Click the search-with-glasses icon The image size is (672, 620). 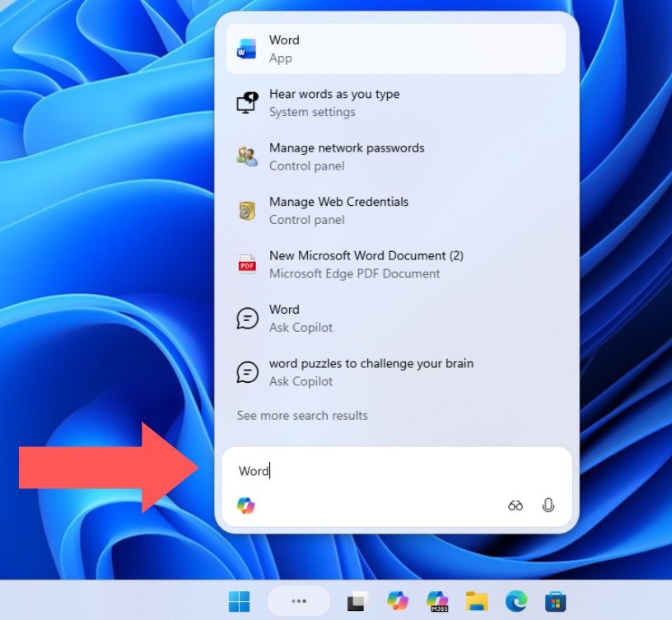tap(515, 505)
